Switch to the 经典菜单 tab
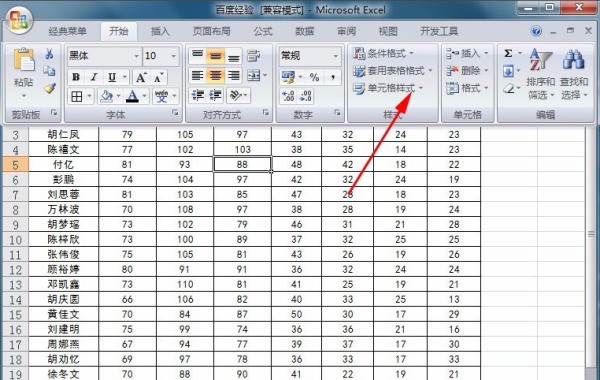Screen dimensions: 600x380 (68, 31)
